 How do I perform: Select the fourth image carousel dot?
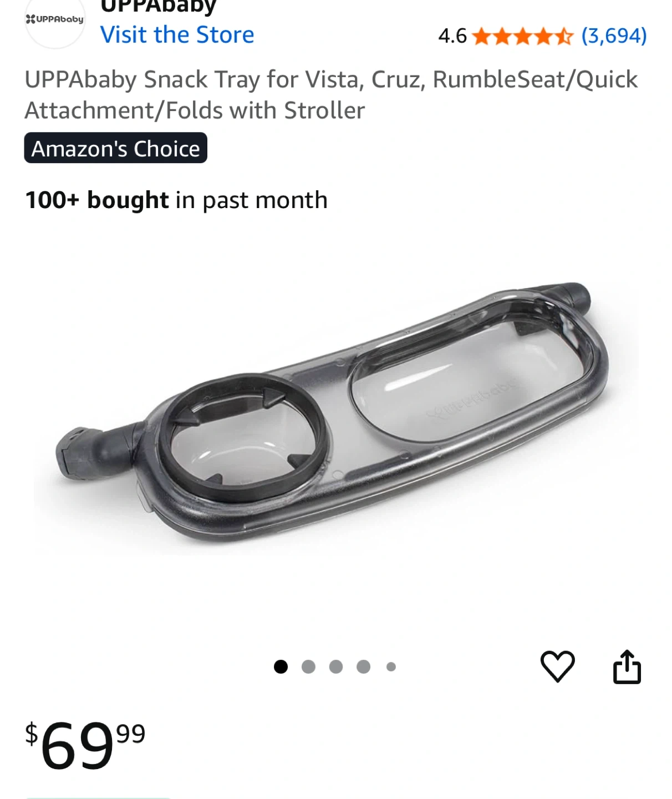(x=363, y=666)
